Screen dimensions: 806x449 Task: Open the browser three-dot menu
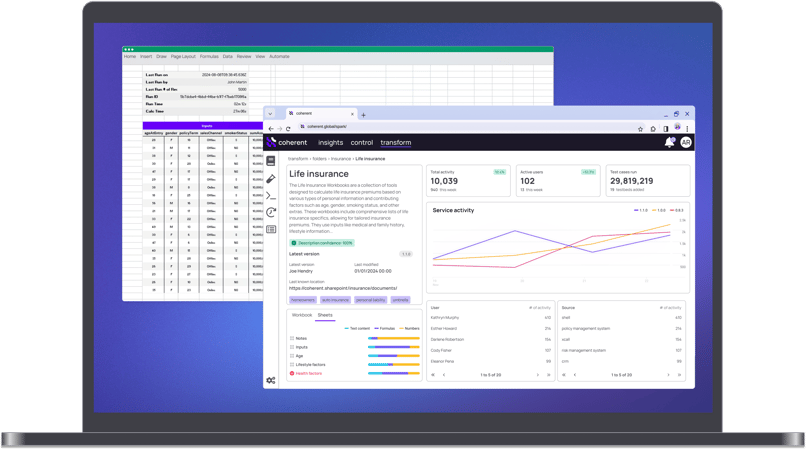[687, 129]
